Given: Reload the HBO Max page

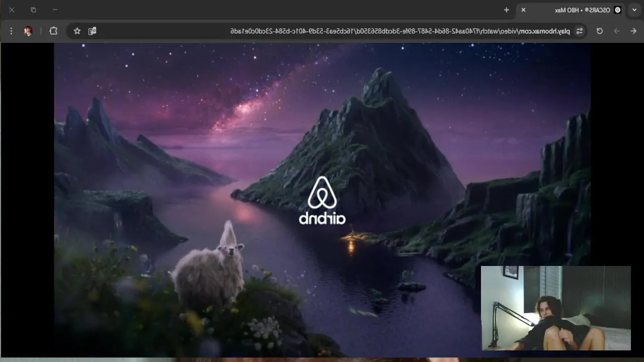Looking at the screenshot, I should tap(600, 31).
